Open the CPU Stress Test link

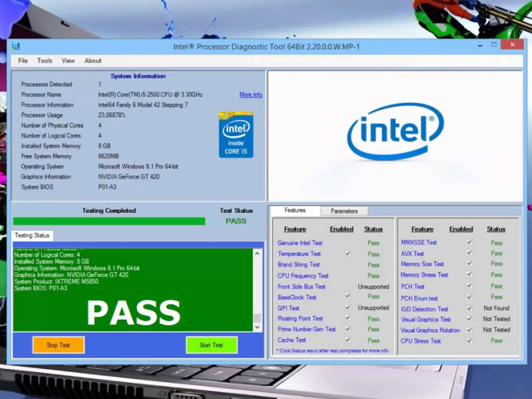tap(421, 341)
